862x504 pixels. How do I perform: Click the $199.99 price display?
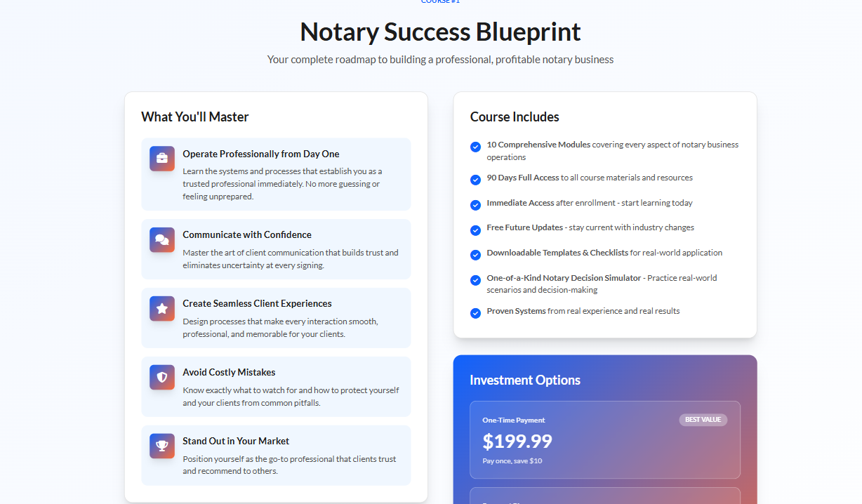[517, 442]
